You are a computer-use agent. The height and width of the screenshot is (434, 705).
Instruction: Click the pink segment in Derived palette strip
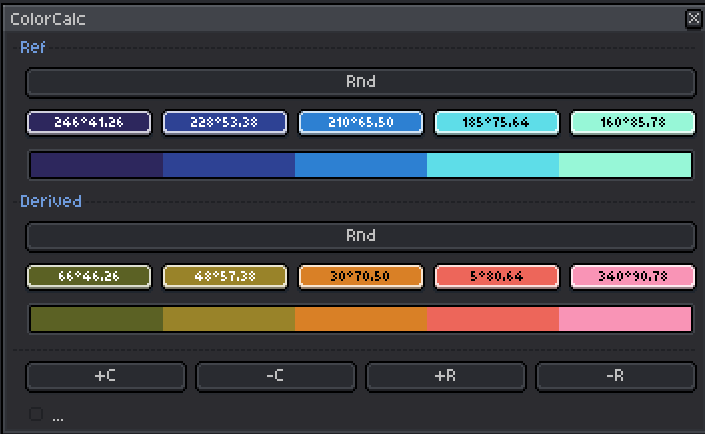(x=625, y=319)
